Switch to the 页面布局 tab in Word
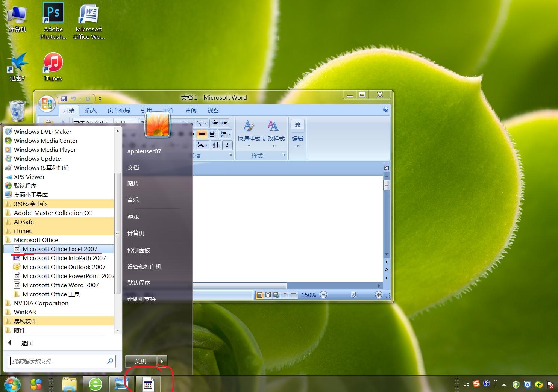The width and height of the screenshot is (558, 392). click(118, 110)
